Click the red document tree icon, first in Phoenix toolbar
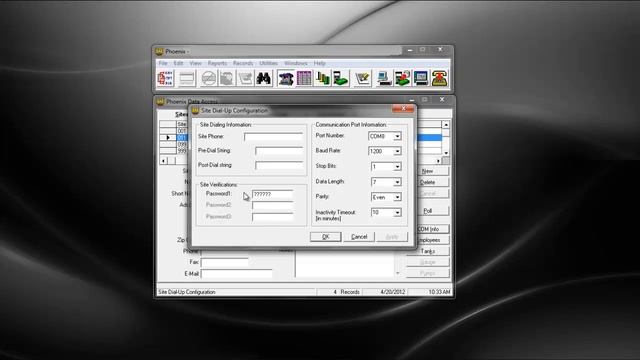Screen dimensions: 640x360 (x=165, y=78)
